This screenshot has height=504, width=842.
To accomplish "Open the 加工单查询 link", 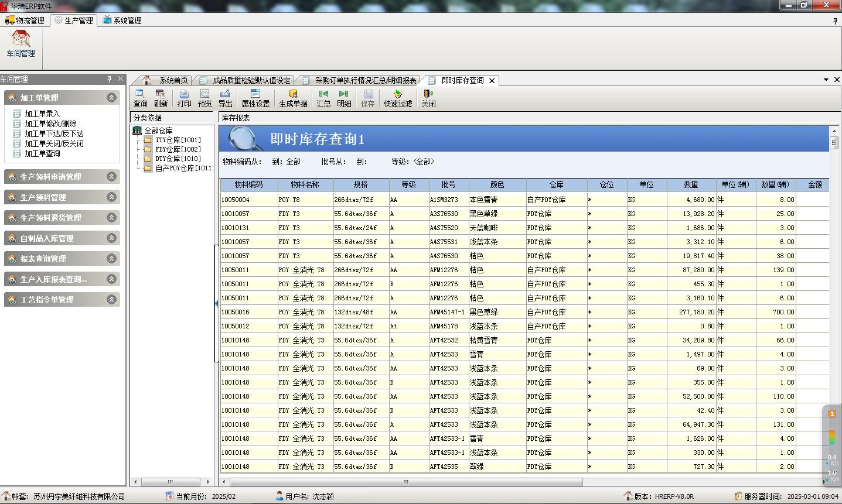I will pos(42,153).
